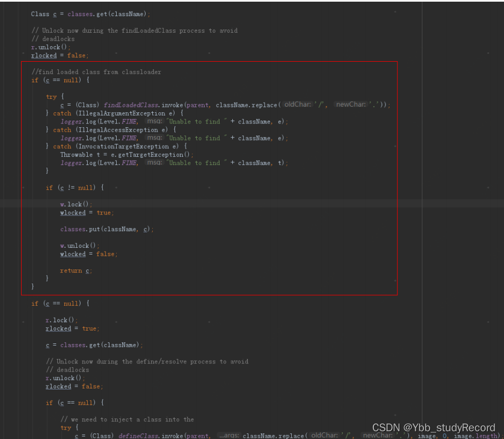Click the '...args:' parameter hint
504x439 pixels.
pos(229,436)
